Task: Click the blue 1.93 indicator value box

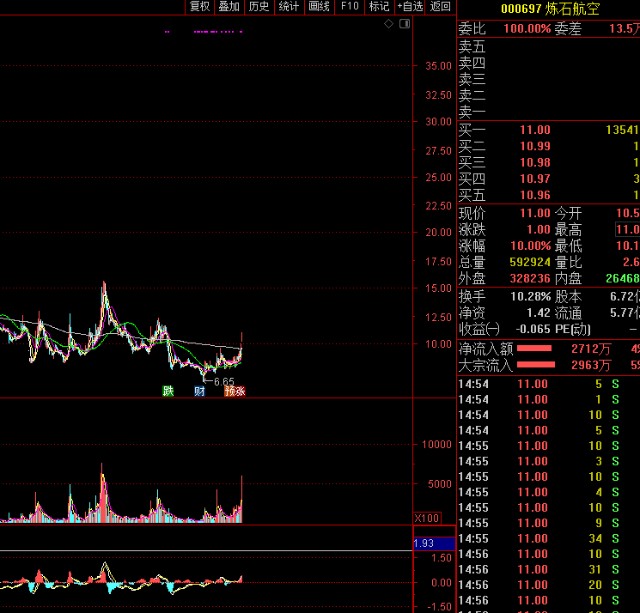Action: [x=434, y=542]
